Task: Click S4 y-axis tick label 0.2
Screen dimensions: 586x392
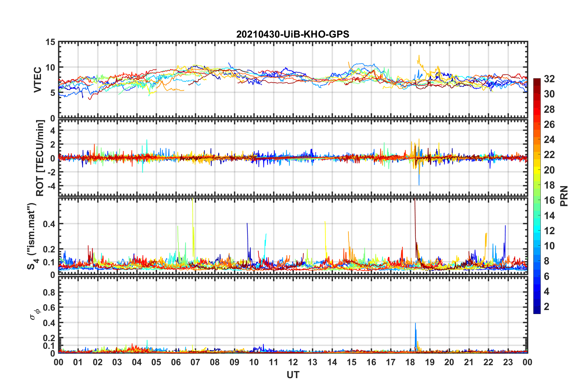Action: click(49, 249)
